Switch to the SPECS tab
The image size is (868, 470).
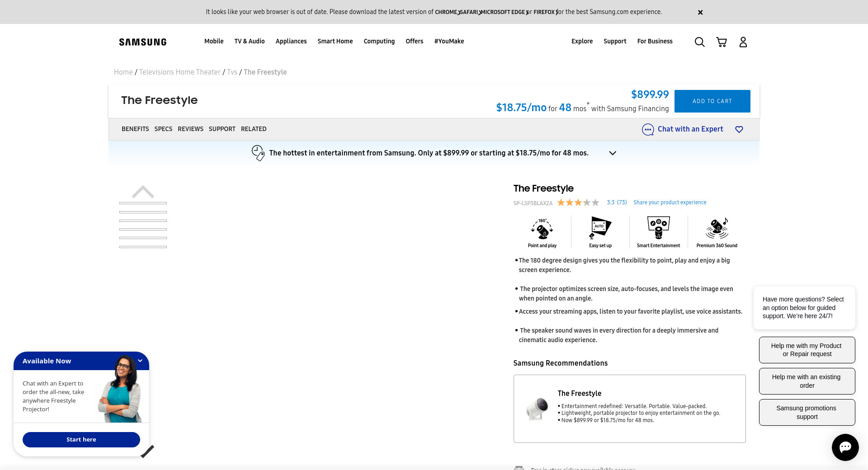pyautogui.click(x=163, y=129)
